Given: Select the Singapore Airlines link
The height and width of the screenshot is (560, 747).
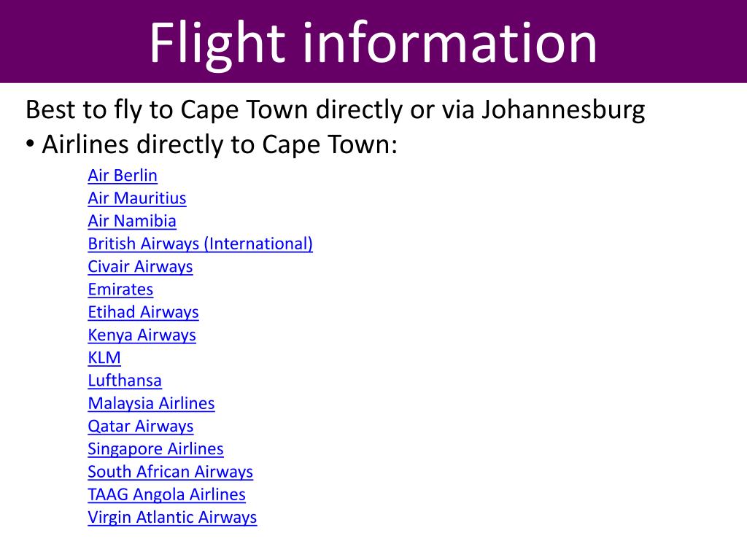Looking at the screenshot, I should point(155,449).
